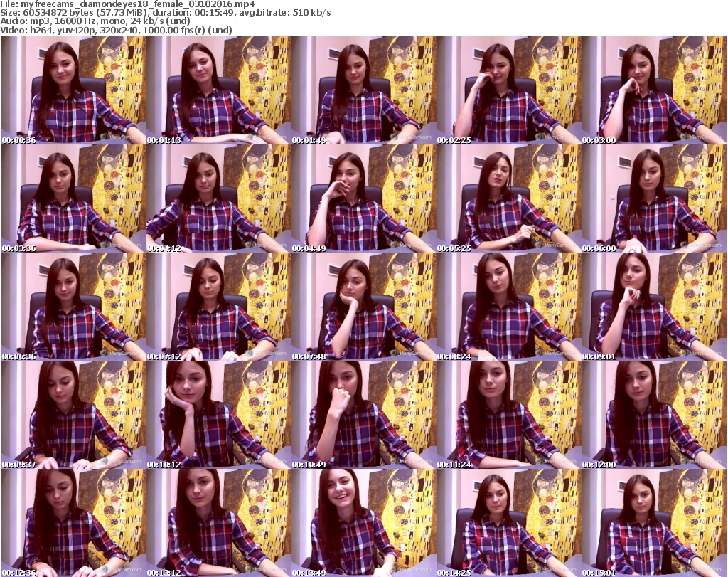The image size is (728, 577).
Task: Select the thumbnail timestamped 00:06:00
Action: tap(654, 198)
